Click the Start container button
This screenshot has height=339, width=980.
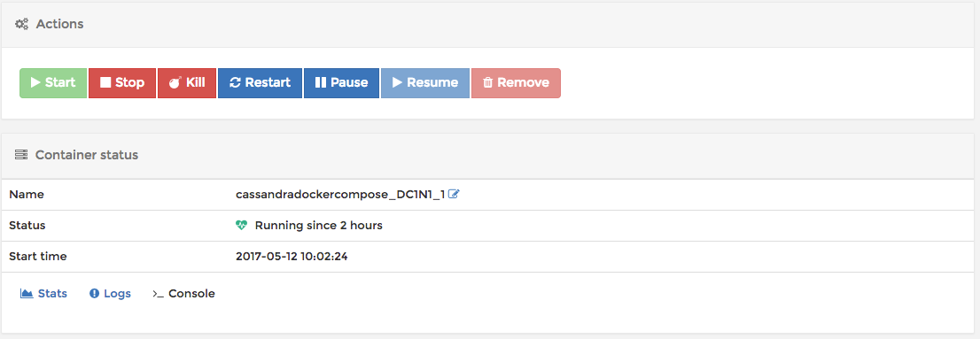point(53,83)
